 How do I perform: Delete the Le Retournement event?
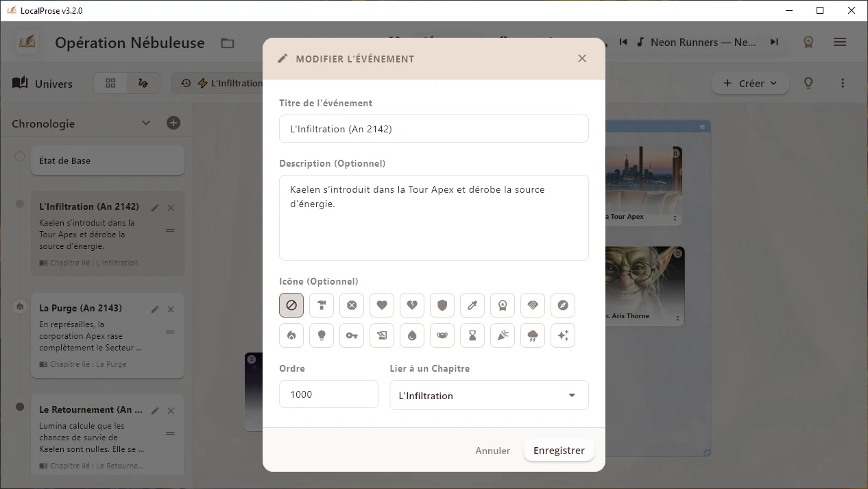pos(171,411)
